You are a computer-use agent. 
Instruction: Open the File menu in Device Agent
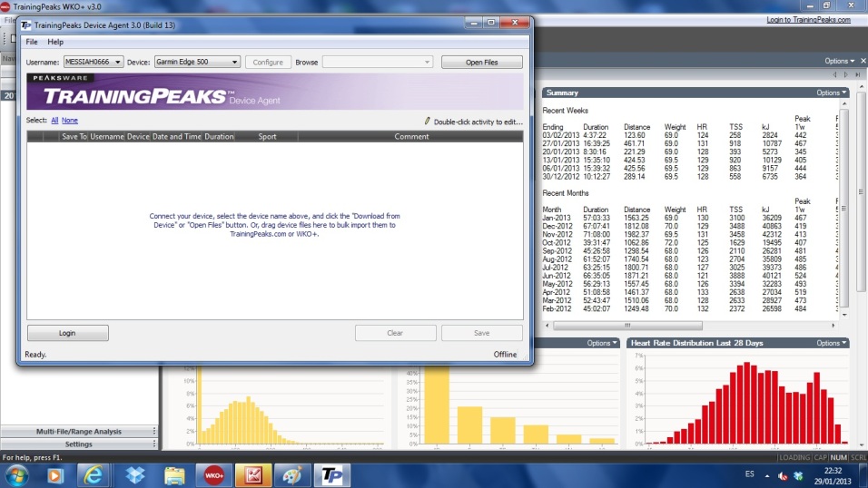[x=32, y=42]
